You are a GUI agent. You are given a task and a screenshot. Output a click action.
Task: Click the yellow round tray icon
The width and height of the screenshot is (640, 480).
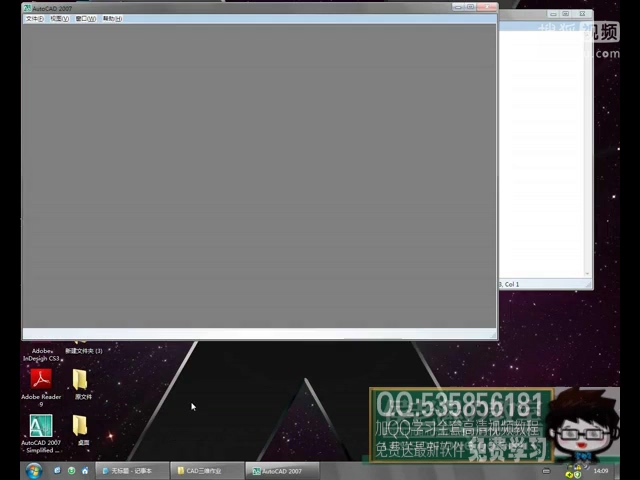(x=569, y=475)
